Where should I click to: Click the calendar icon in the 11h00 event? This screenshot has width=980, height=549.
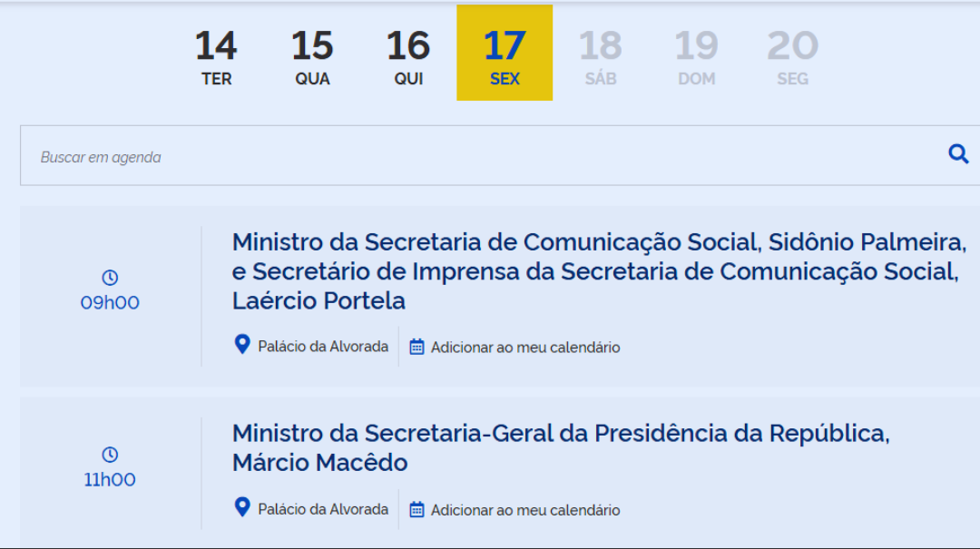(x=416, y=509)
